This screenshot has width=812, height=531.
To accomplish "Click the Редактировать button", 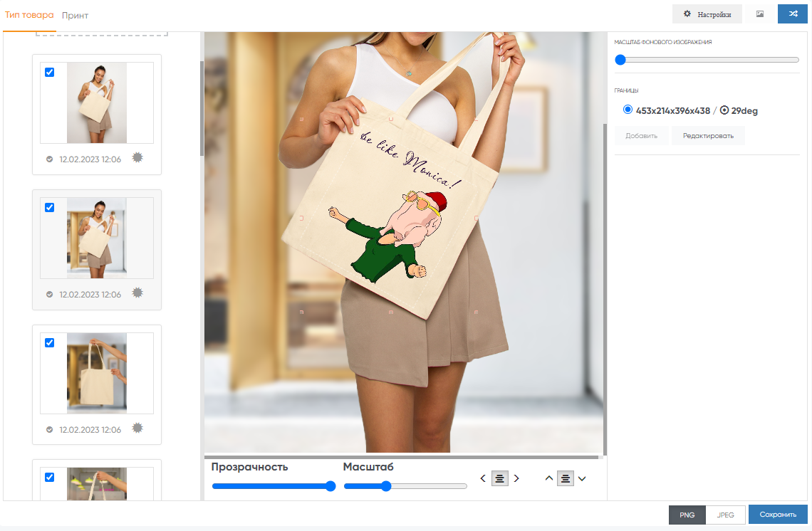I will [708, 135].
